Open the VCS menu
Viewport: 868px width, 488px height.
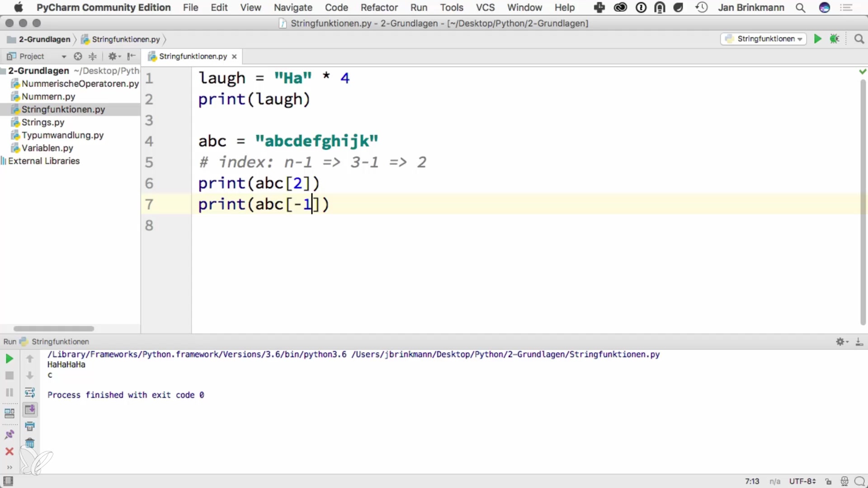tap(485, 8)
